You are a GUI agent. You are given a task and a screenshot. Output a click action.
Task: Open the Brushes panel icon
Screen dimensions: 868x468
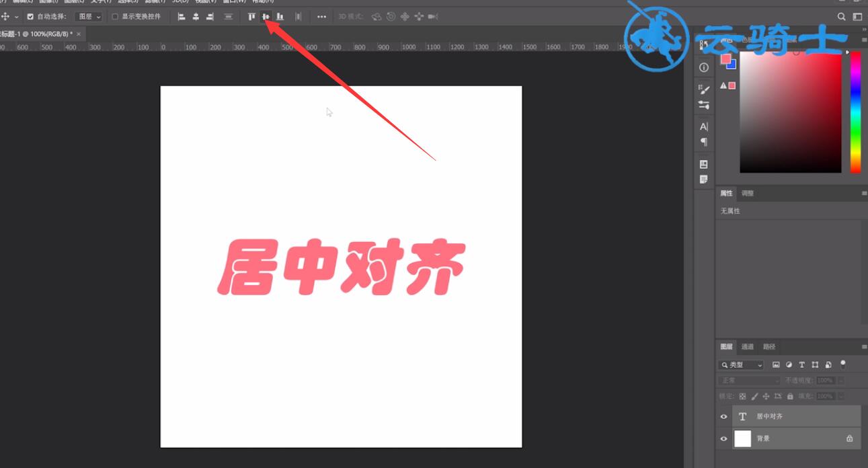pyautogui.click(x=704, y=89)
